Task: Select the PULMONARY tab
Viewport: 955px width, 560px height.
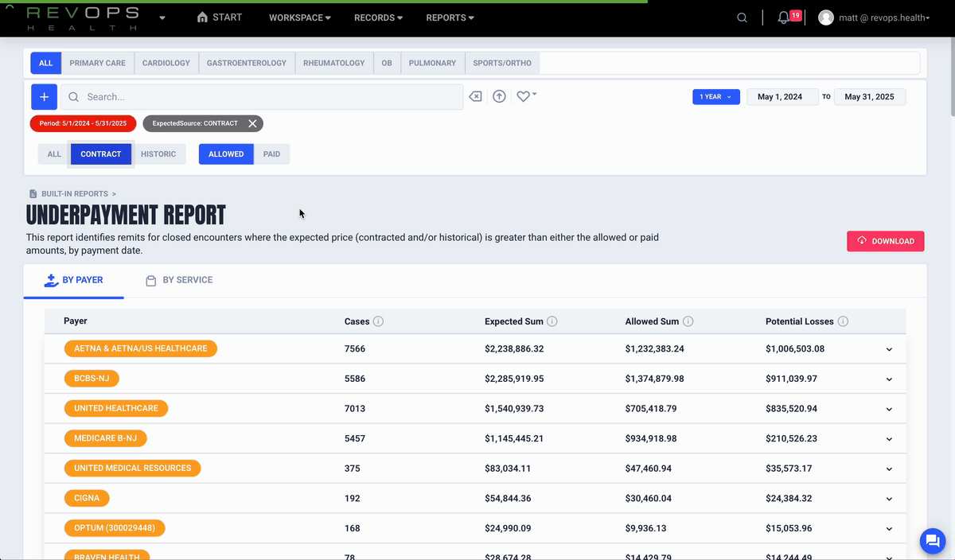Action: [x=432, y=63]
